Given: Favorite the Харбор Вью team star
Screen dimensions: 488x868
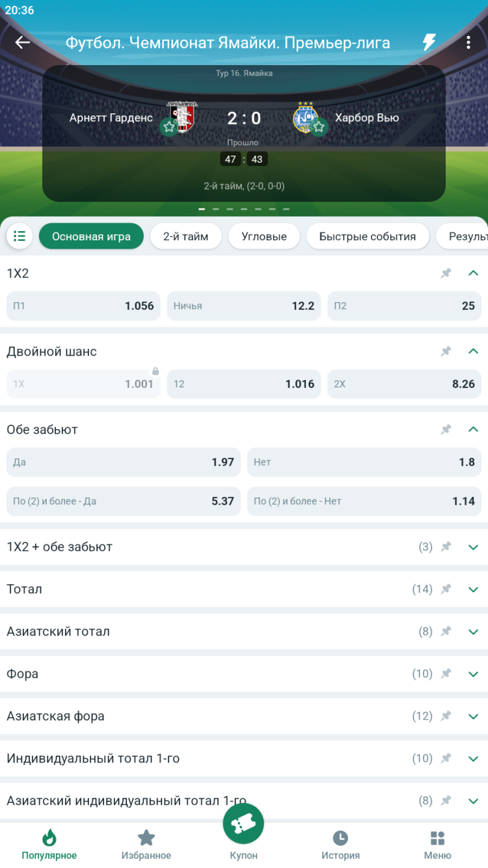Looking at the screenshot, I should click(318, 127).
